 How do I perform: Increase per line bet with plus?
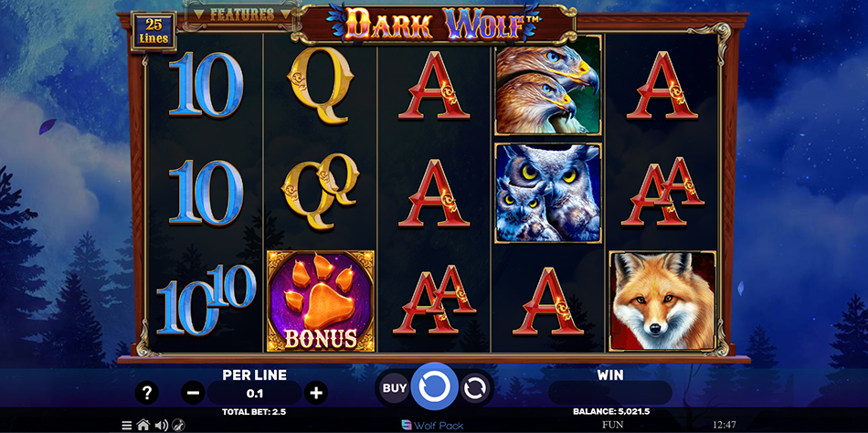click(x=316, y=393)
